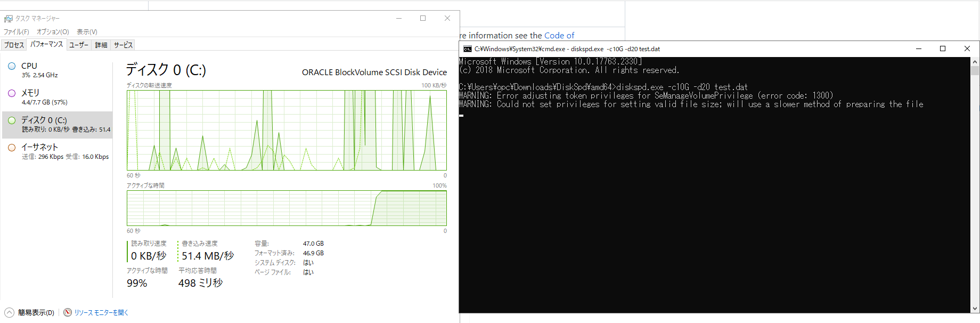Select the メモリ 4.4/7.7 GB entry
Screen dimensions: 980x323
click(x=57, y=97)
